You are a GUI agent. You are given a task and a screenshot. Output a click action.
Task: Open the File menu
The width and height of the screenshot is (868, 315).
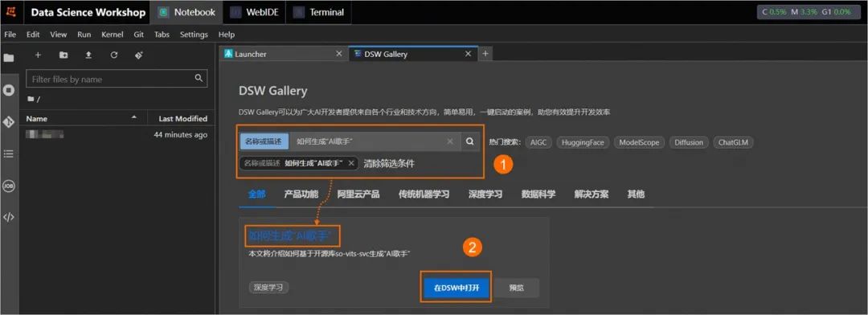tap(10, 35)
